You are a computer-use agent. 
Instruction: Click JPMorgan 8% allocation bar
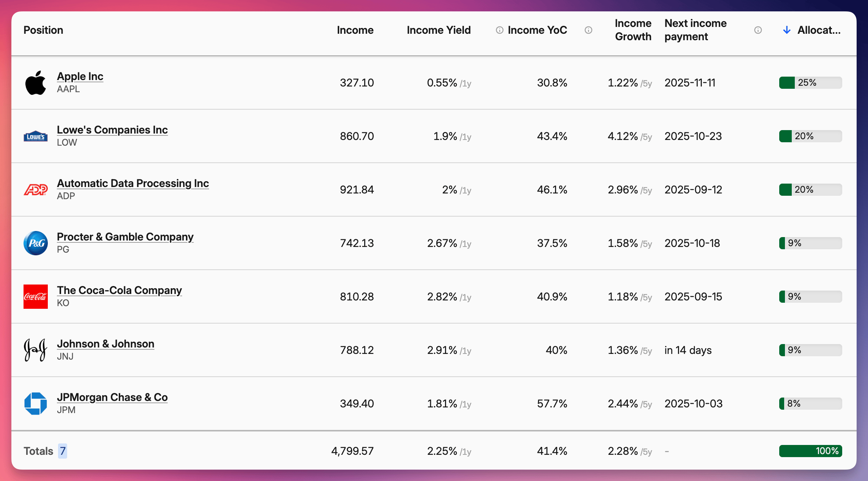811,404
